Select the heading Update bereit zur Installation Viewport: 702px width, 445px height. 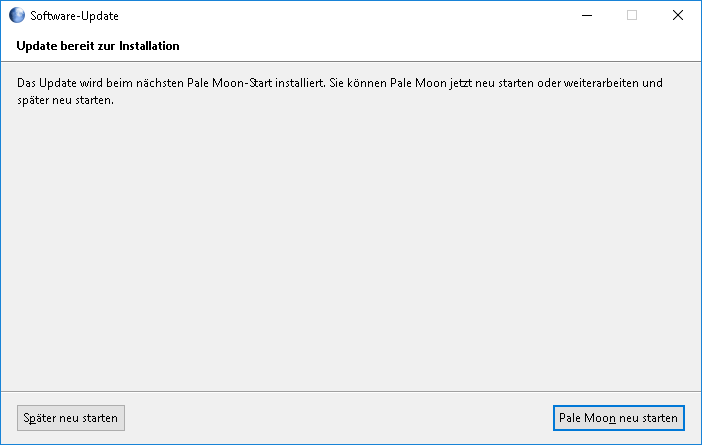pyautogui.click(x=98, y=46)
